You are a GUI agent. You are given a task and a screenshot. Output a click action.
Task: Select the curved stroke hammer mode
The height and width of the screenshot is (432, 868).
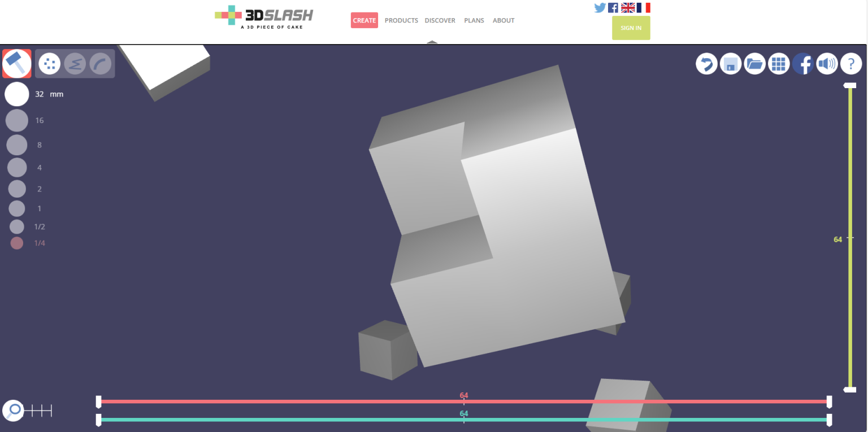click(101, 64)
